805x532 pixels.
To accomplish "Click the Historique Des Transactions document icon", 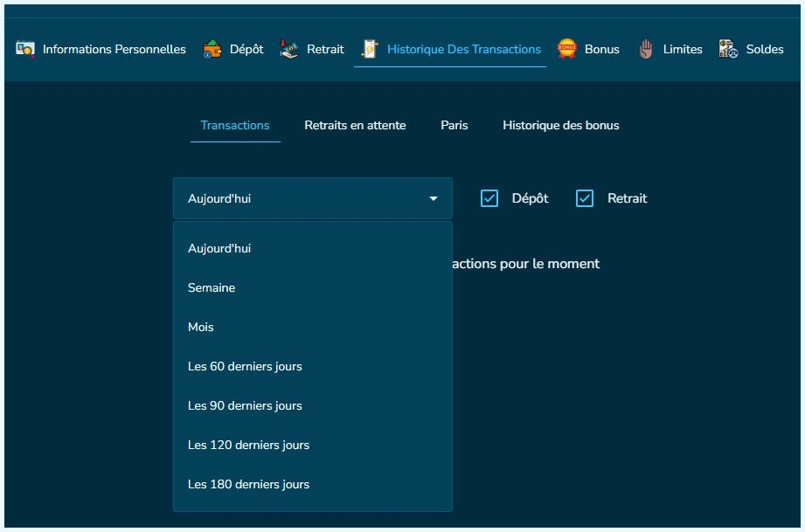I will 368,49.
